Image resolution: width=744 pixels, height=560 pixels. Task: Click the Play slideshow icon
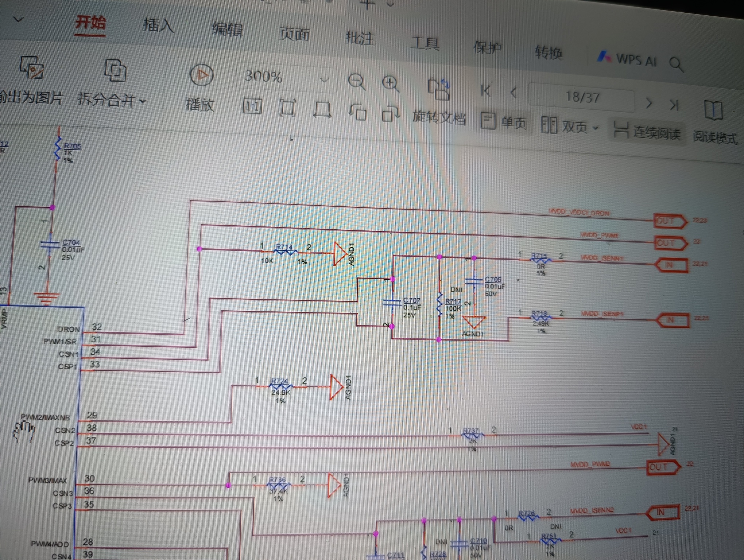click(x=201, y=75)
